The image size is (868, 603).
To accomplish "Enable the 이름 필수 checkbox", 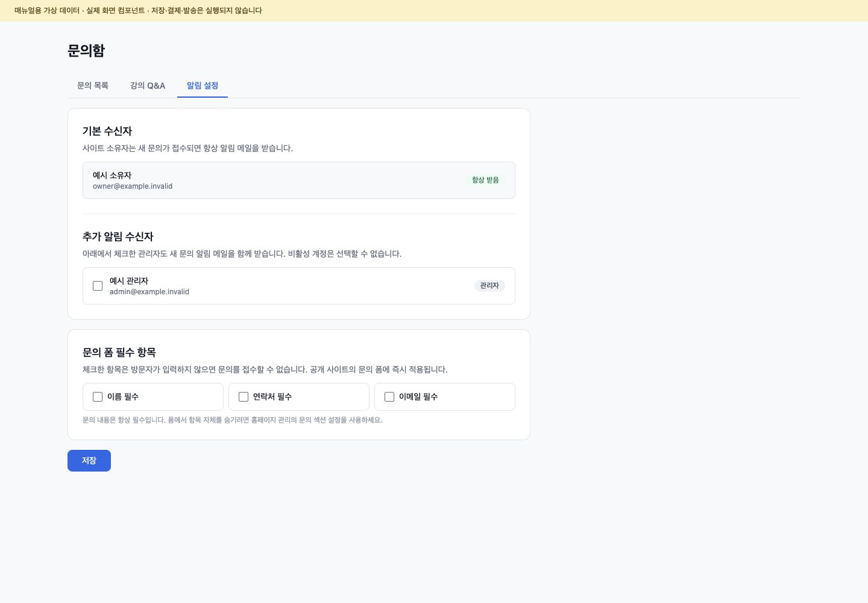I will (x=98, y=397).
